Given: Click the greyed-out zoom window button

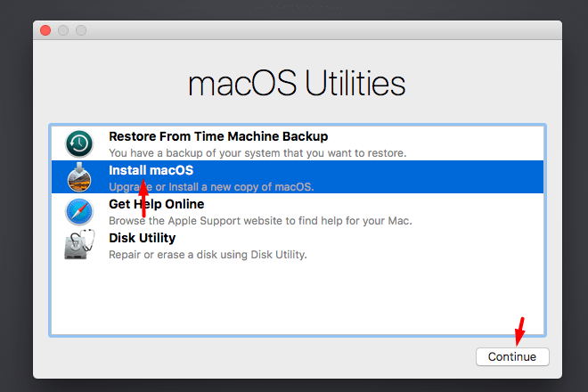Looking at the screenshot, I should click(81, 30).
